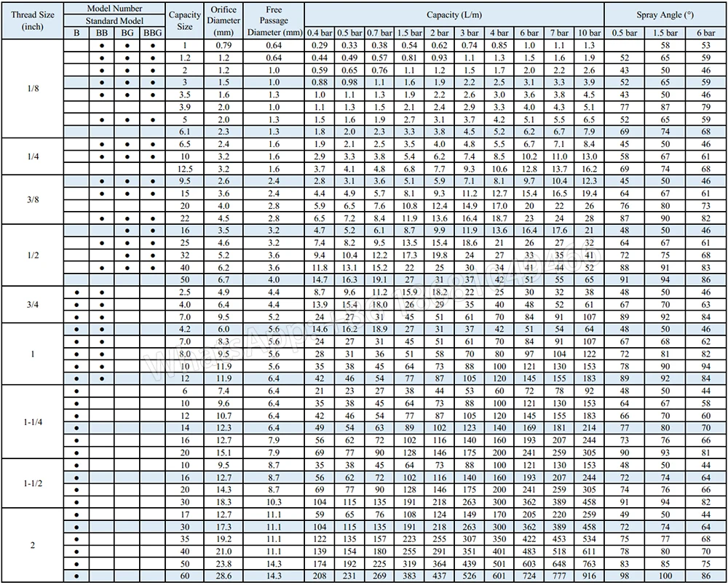
Task: Click the 'BG' model column header
Action: click(127, 33)
